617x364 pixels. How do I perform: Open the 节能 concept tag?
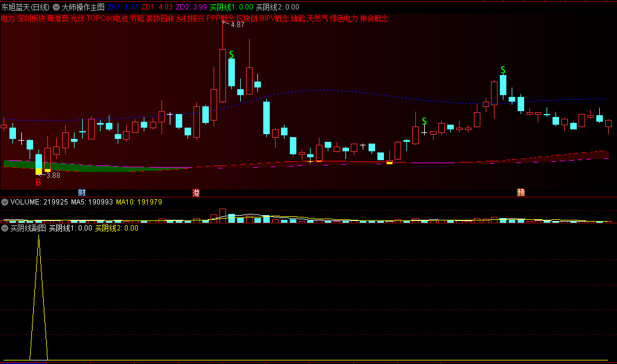[137, 18]
